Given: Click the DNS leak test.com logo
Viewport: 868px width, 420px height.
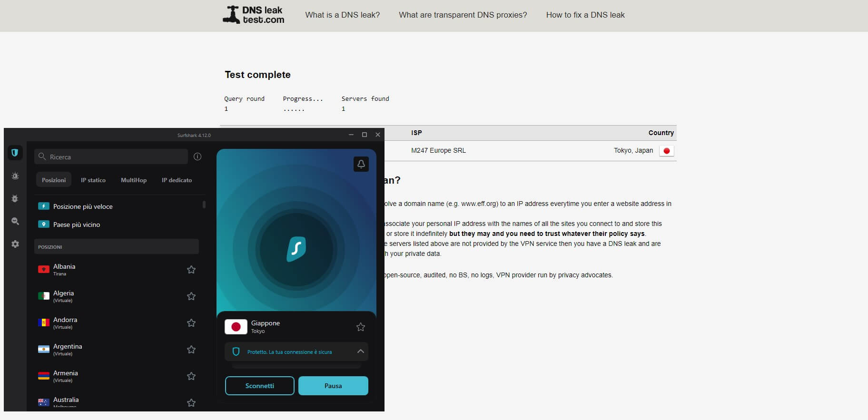Looking at the screenshot, I should [254, 15].
